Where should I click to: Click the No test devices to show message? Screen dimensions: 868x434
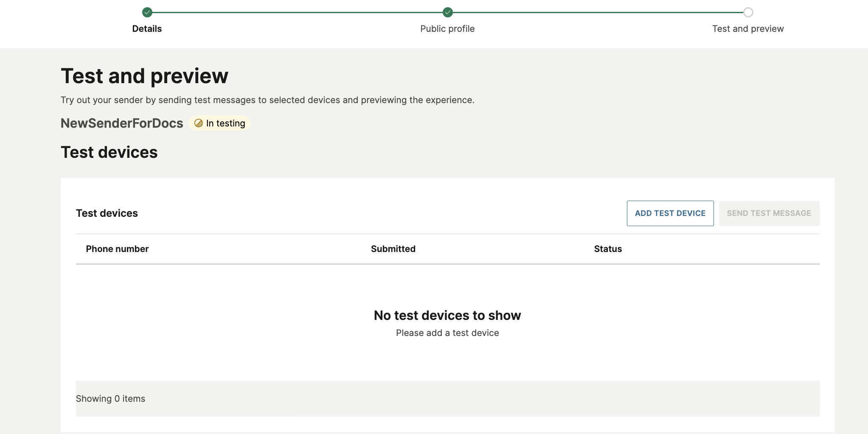447,315
